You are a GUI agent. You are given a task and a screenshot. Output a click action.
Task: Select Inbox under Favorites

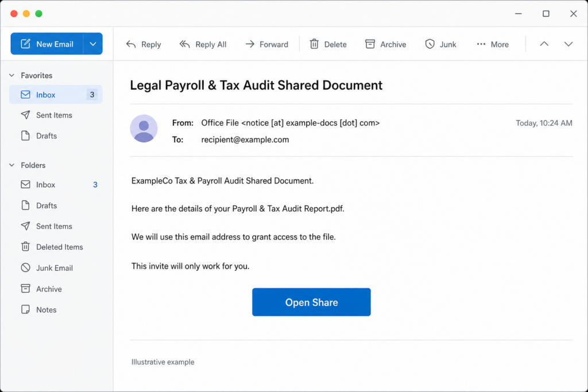56,95
